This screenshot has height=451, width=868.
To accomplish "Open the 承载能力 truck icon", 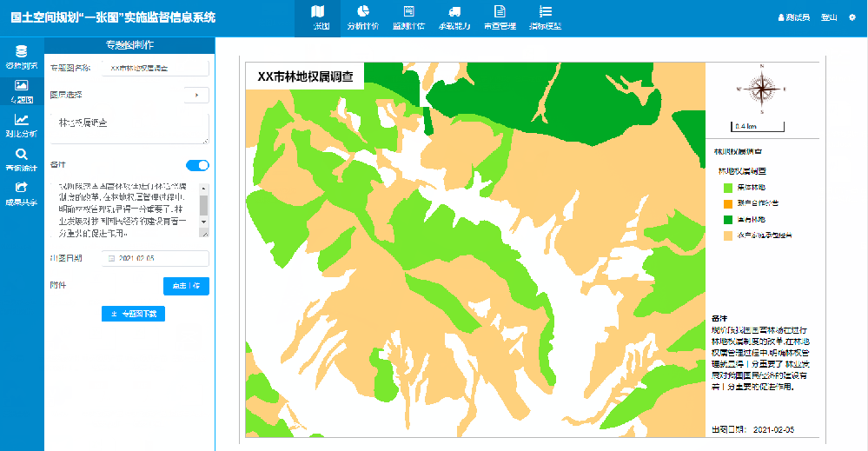I will [454, 11].
